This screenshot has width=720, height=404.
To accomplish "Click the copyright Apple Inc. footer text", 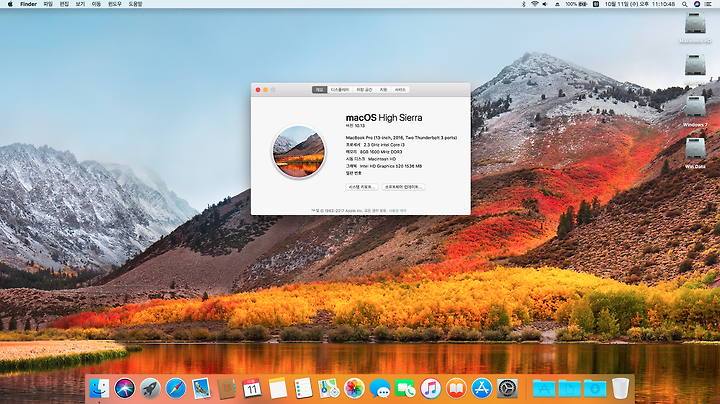I will 359,211.
